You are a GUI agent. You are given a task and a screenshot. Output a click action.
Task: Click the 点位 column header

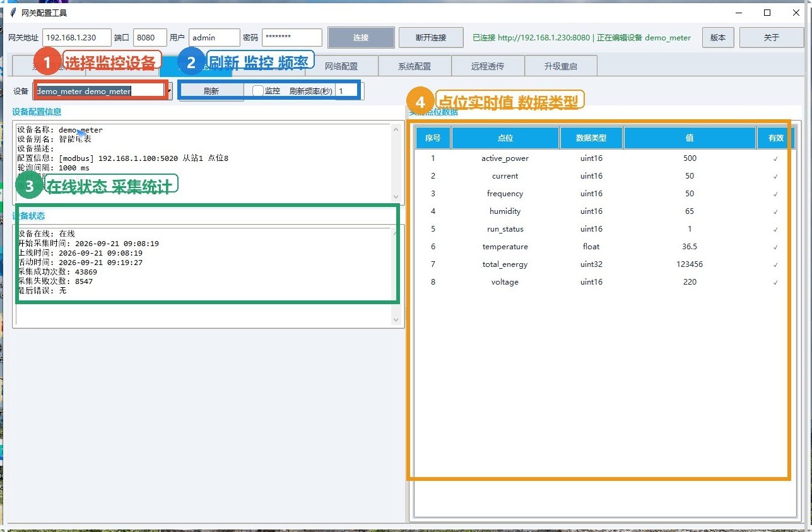coord(505,138)
